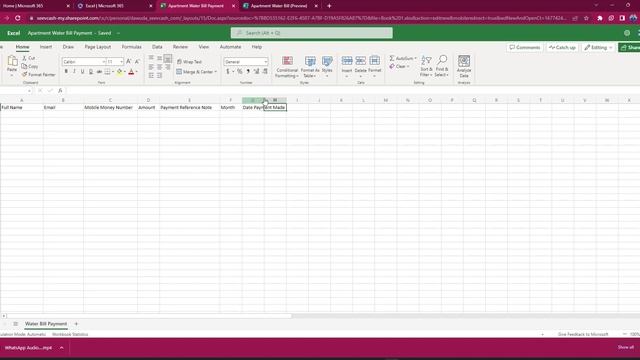Expand the font color dropdown arrow

tap(136, 72)
